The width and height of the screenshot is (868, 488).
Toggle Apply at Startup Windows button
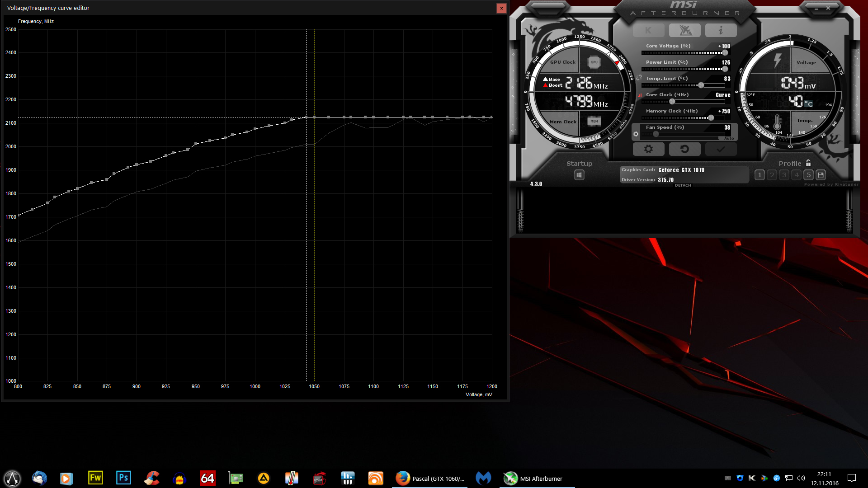[x=579, y=175]
